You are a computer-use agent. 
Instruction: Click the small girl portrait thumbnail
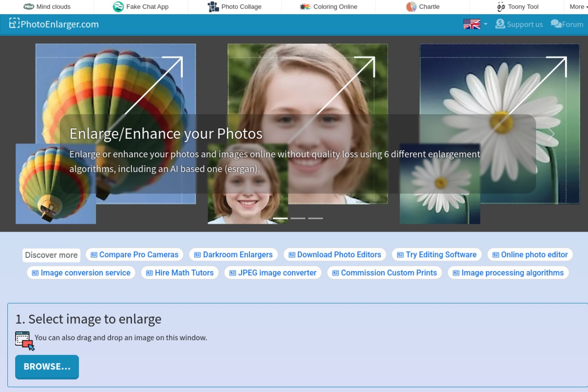point(248,184)
